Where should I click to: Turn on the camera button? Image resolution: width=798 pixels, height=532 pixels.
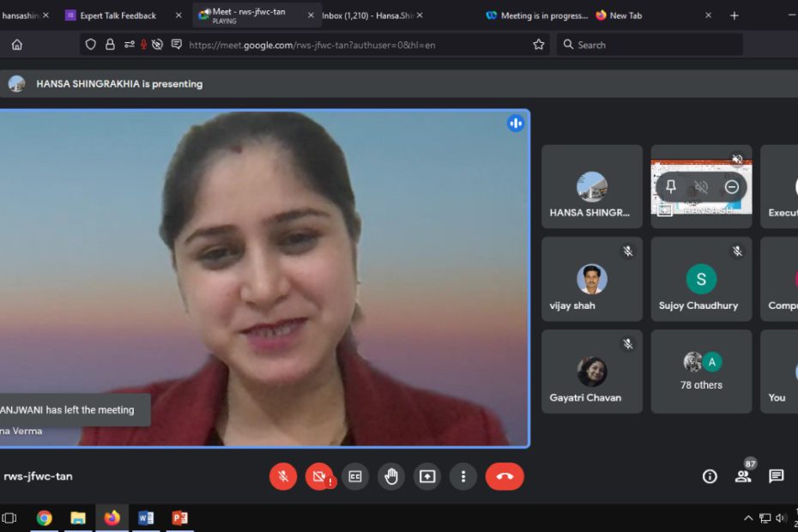click(319, 476)
